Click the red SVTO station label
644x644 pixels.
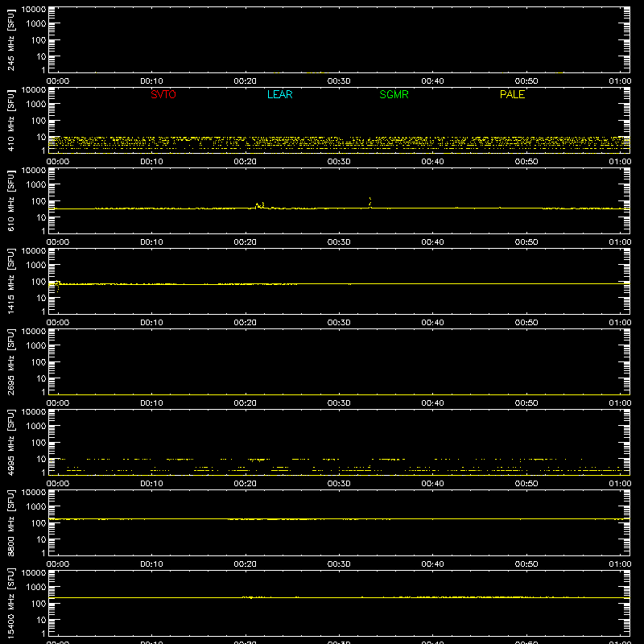pyautogui.click(x=163, y=94)
